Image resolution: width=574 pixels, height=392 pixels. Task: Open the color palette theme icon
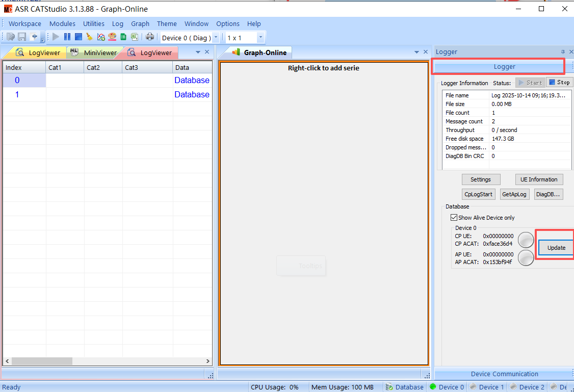[x=112, y=37]
